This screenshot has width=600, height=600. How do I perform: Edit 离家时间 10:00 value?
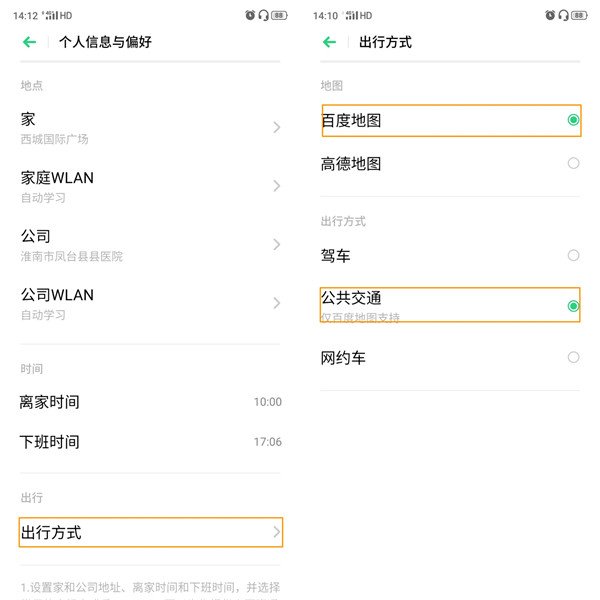click(x=267, y=402)
